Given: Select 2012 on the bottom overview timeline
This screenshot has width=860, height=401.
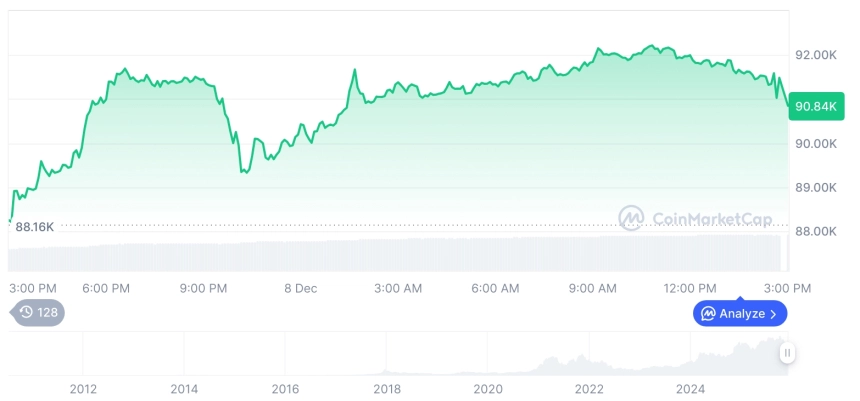Looking at the screenshot, I should (83, 389).
